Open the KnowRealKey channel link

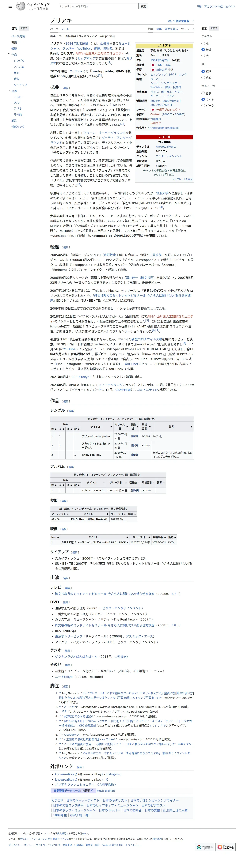coord(166,147)
